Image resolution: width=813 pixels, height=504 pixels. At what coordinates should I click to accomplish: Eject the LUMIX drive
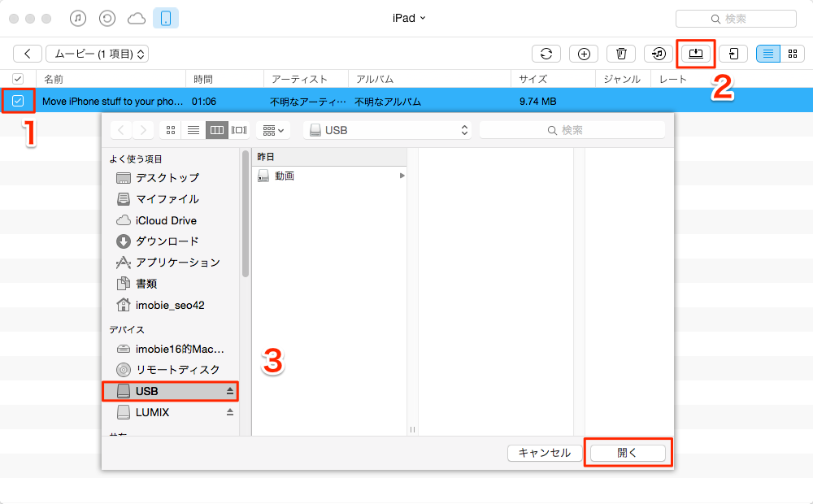(230, 413)
